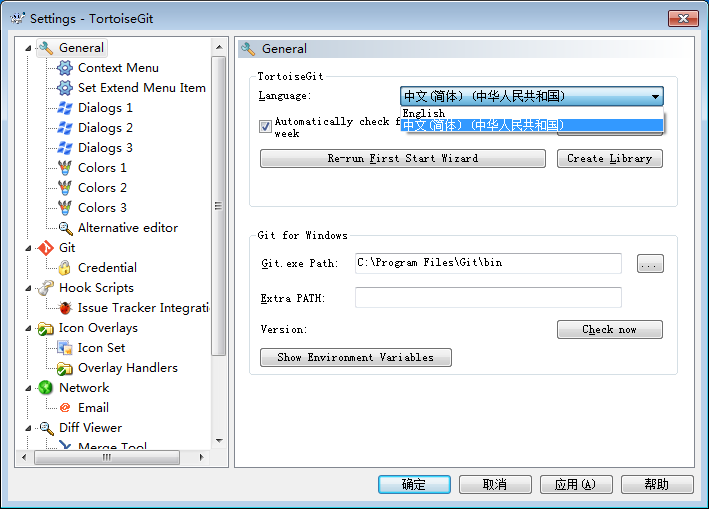Click the Issue Tracker bug icon
The image size is (709, 509).
(65, 308)
